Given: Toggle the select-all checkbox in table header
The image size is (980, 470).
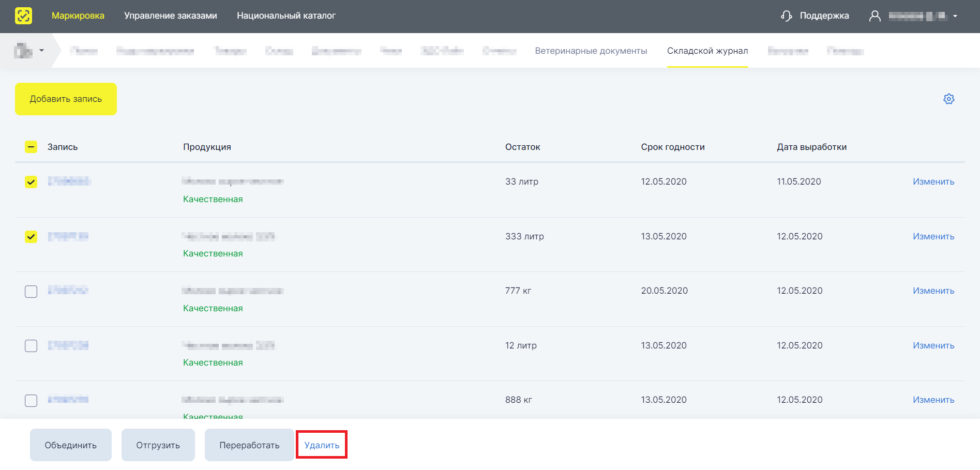Looking at the screenshot, I should click(31, 147).
